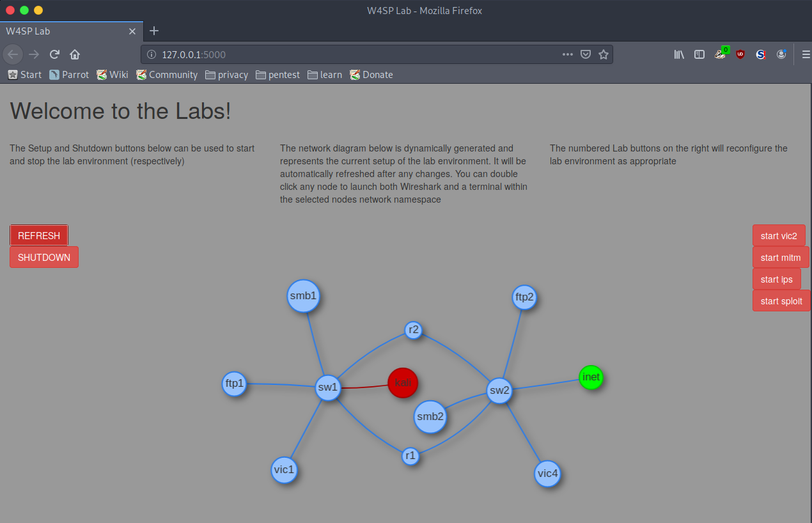
Task: Select the ftp1 network node
Action: (234, 384)
